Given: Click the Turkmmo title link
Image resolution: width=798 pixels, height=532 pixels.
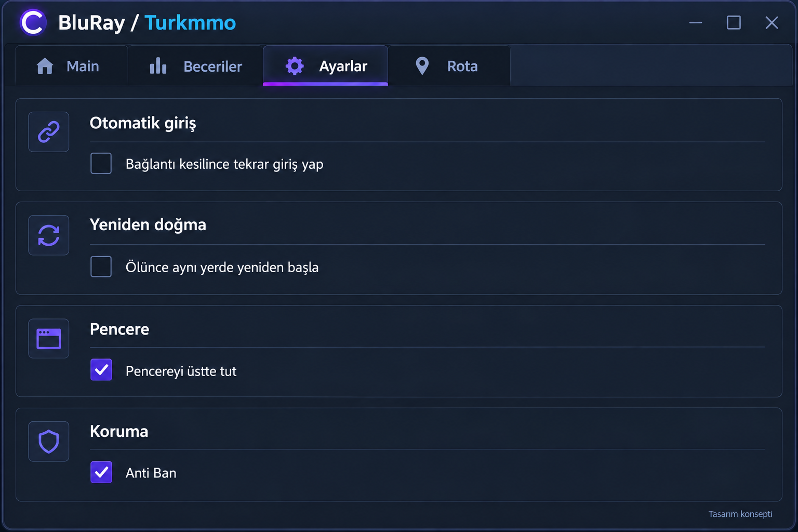Looking at the screenshot, I should pyautogui.click(x=190, y=23).
